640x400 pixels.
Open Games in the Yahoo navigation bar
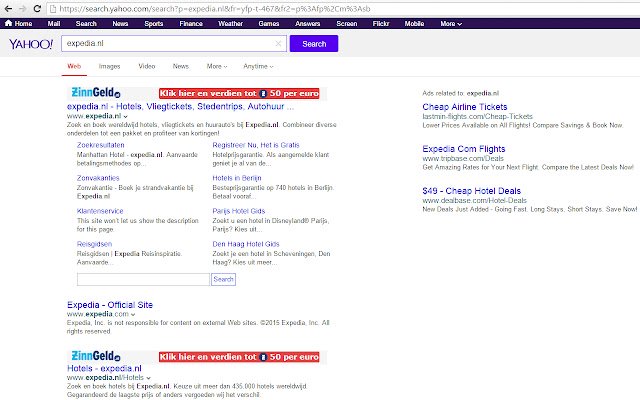coord(269,24)
